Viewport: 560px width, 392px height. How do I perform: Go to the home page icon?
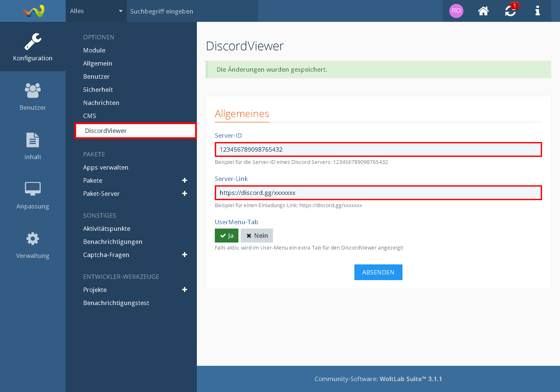483,11
